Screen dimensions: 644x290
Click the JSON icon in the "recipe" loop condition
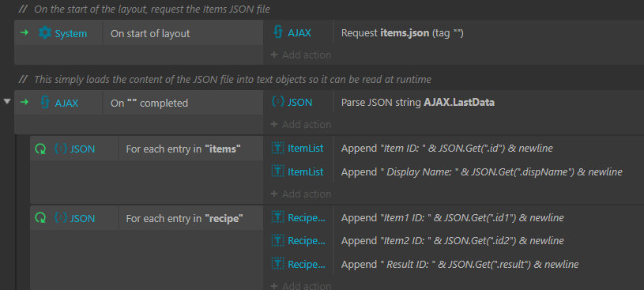[61, 218]
